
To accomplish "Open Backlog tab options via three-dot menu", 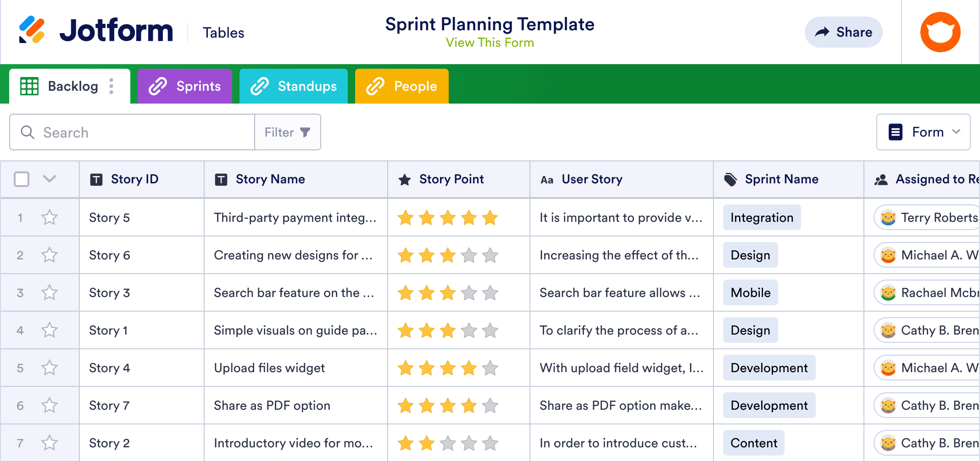I will [x=111, y=86].
